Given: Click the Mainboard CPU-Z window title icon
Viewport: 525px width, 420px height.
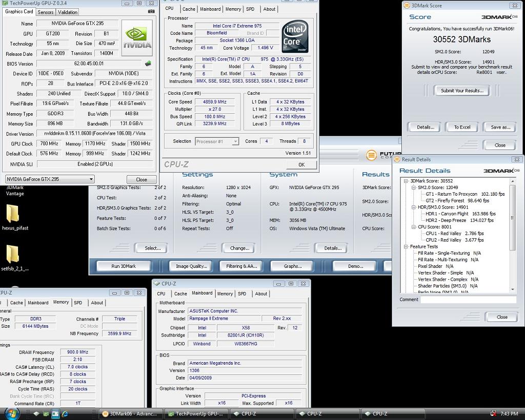Looking at the screenshot, I should (157, 284).
